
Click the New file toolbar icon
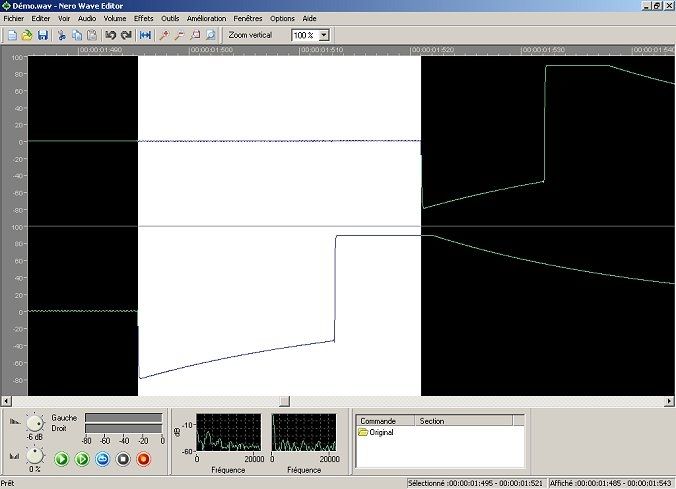(12, 35)
